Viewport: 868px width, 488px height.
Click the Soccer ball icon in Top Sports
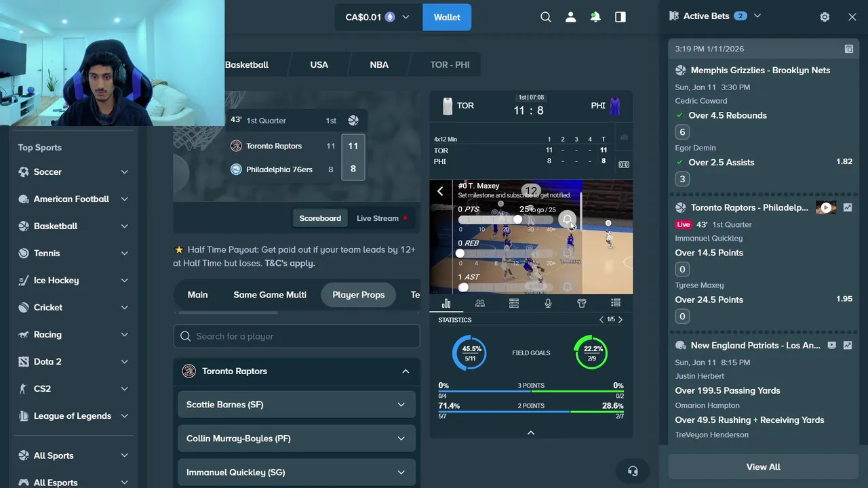point(24,172)
